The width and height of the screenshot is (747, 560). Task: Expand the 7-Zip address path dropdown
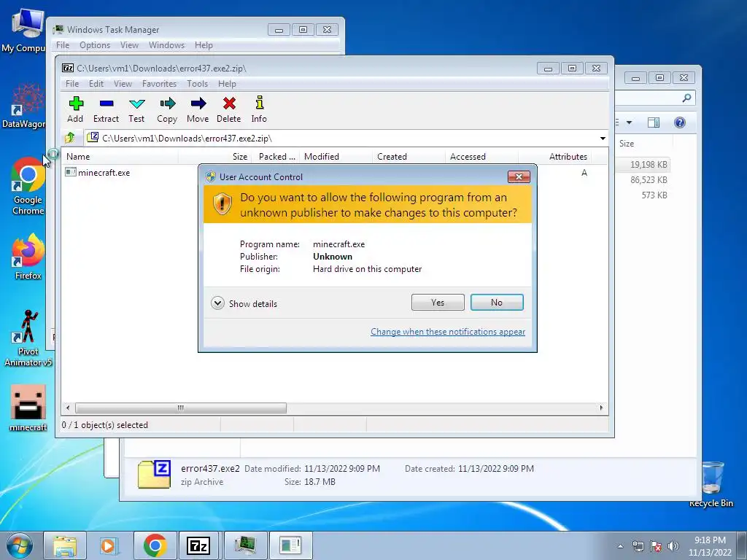point(603,139)
